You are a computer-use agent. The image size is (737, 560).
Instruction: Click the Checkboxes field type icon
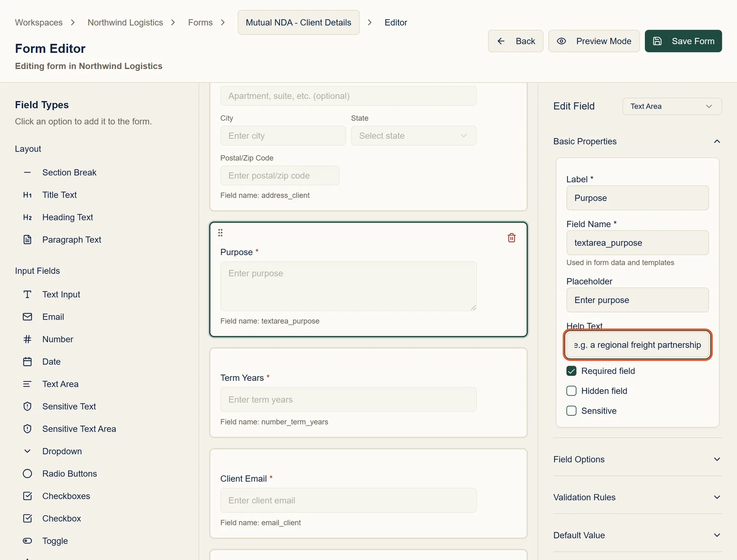click(x=28, y=496)
